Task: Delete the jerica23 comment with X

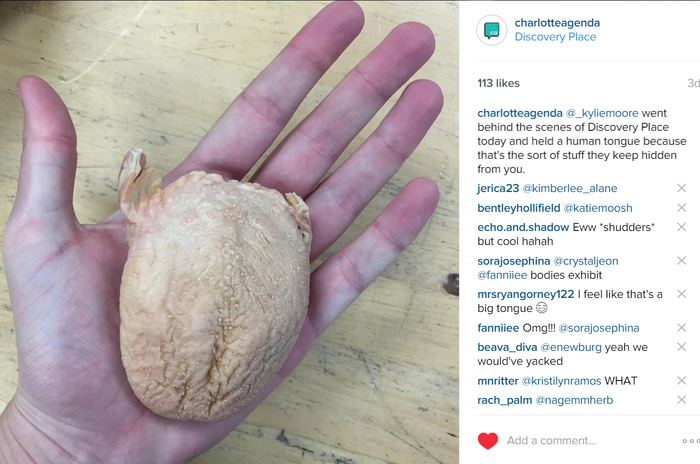Action: coord(681,188)
